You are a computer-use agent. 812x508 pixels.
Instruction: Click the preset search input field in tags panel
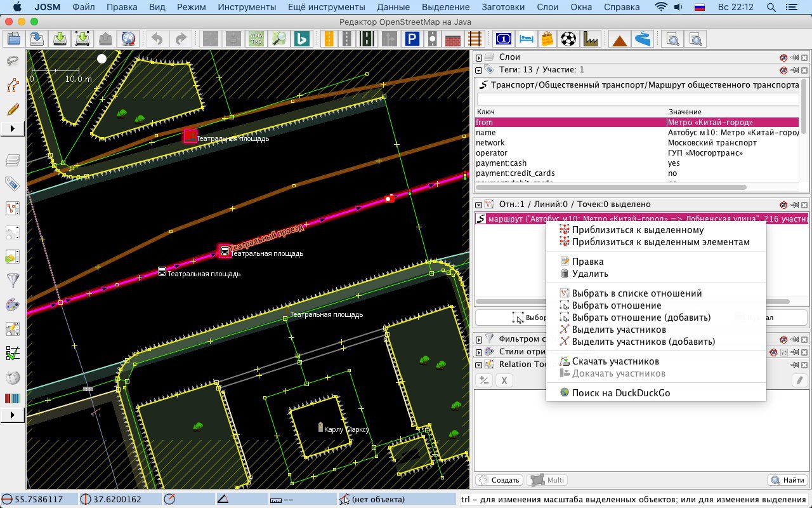pos(638,100)
